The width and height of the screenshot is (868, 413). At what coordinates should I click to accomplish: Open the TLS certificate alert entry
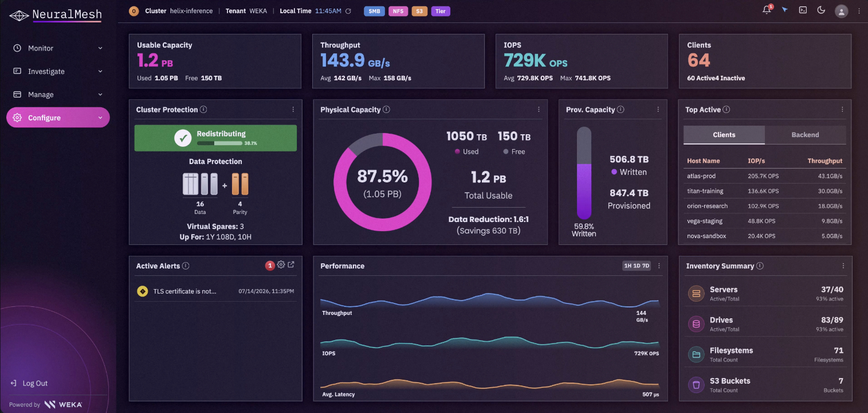click(215, 291)
